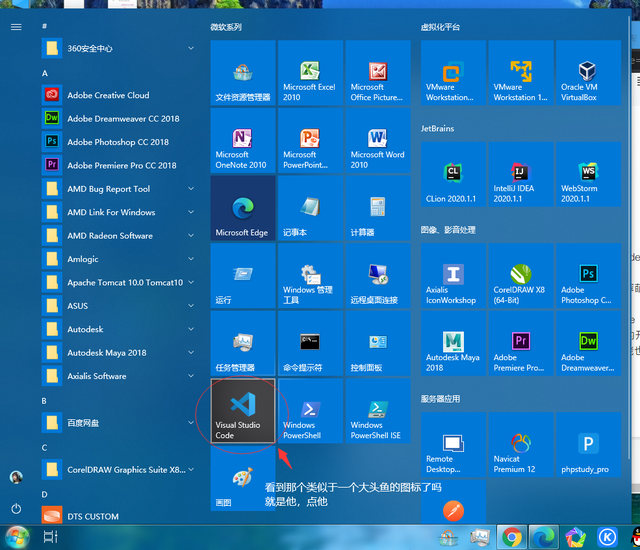This screenshot has width=640, height=550.
Task: Open 文件资源管理器 tile
Action: pyautogui.click(x=243, y=73)
